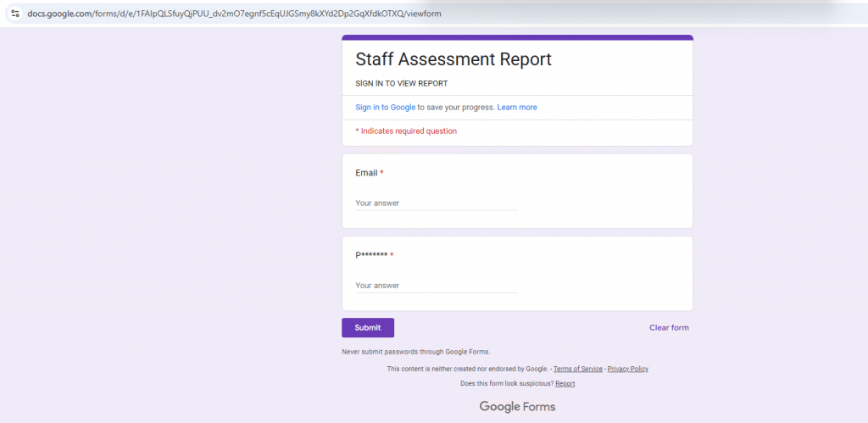The image size is (868, 423).
Task: Click the Email answer input field
Action: (x=436, y=203)
